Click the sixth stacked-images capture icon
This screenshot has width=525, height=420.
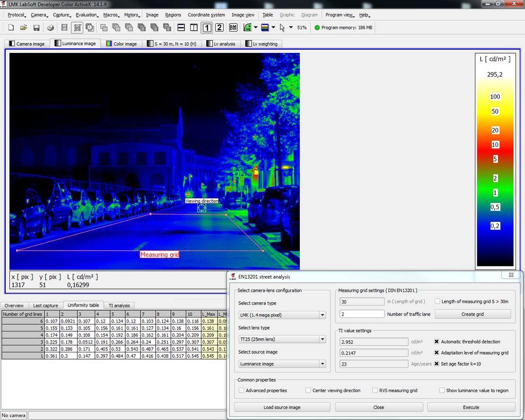pyautogui.click(x=167, y=27)
